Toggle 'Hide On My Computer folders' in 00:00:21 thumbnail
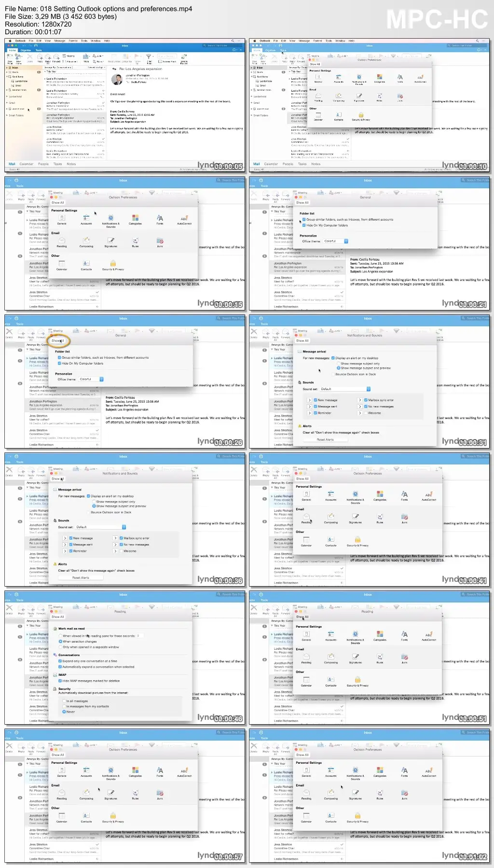This screenshot has width=494, height=868. (x=304, y=225)
